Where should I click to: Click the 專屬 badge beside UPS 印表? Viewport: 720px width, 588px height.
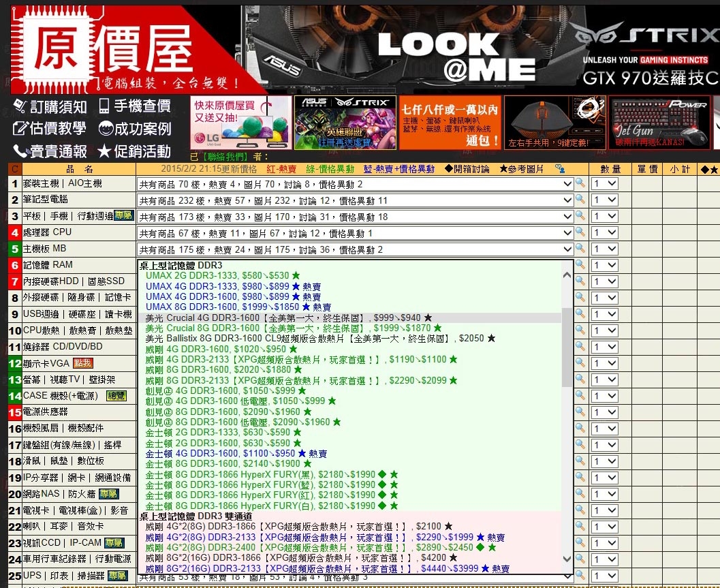pyautogui.click(x=118, y=576)
